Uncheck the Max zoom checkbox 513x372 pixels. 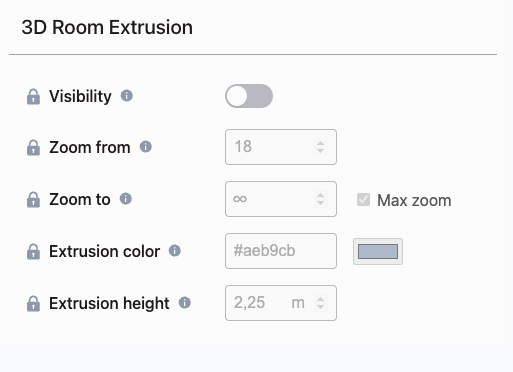[x=363, y=200]
